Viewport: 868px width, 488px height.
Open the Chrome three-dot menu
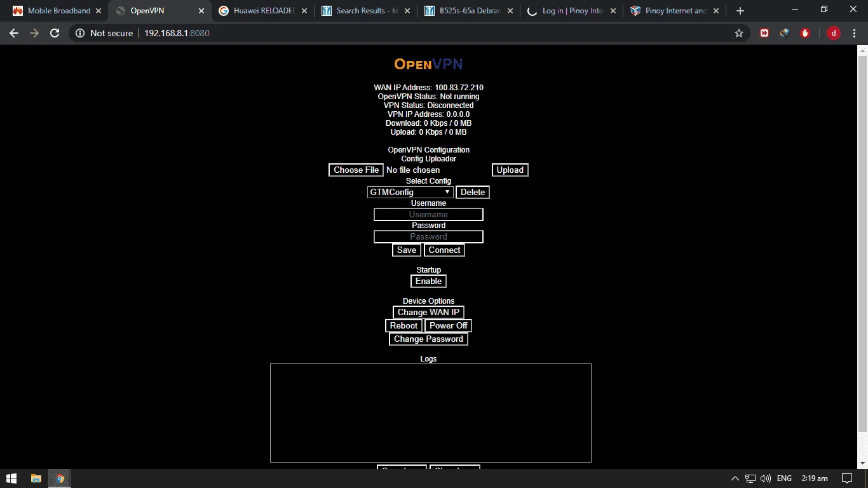[854, 33]
